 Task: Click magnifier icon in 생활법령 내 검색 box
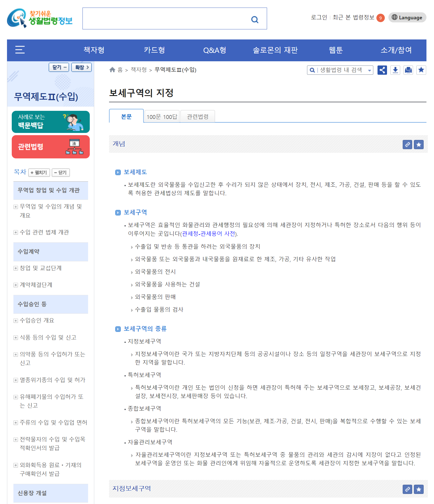point(312,70)
